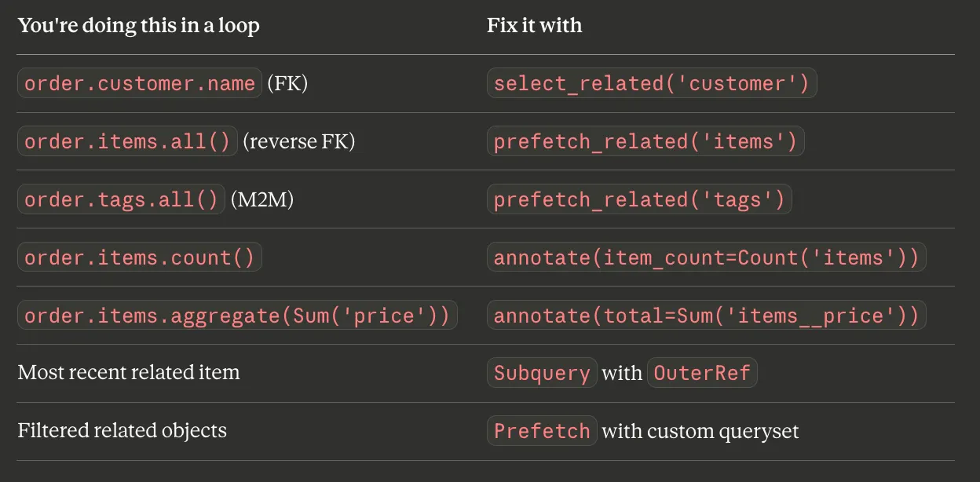Viewport: 980px width, 482px height.
Task: Click the order.items.aggregate(Sum('price')) snippet
Action: 237,316
